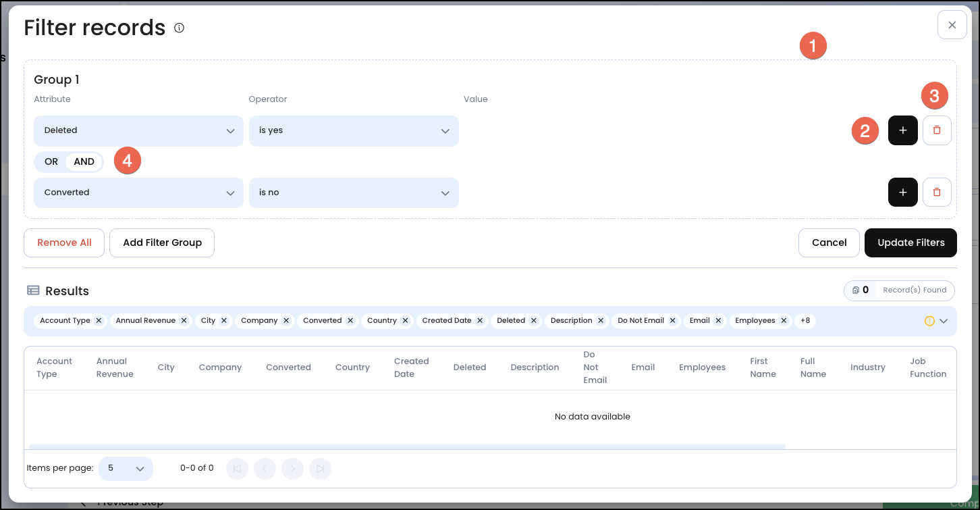Add a condition after the Converted row

click(903, 193)
